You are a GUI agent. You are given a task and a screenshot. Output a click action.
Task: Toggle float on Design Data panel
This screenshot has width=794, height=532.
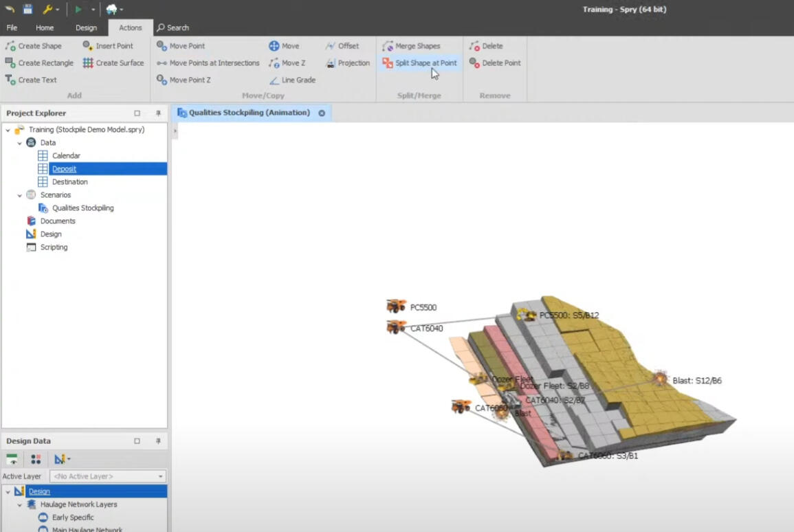click(137, 441)
